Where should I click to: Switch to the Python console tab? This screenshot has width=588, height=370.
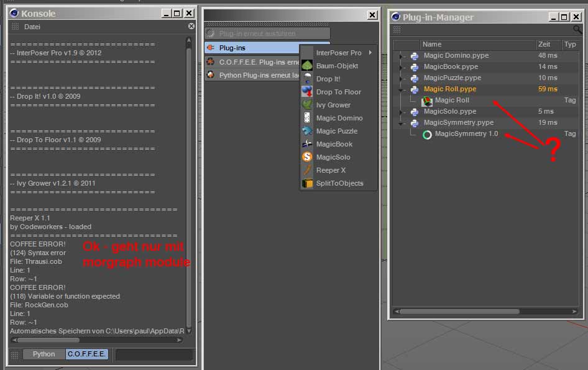click(x=44, y=354)
